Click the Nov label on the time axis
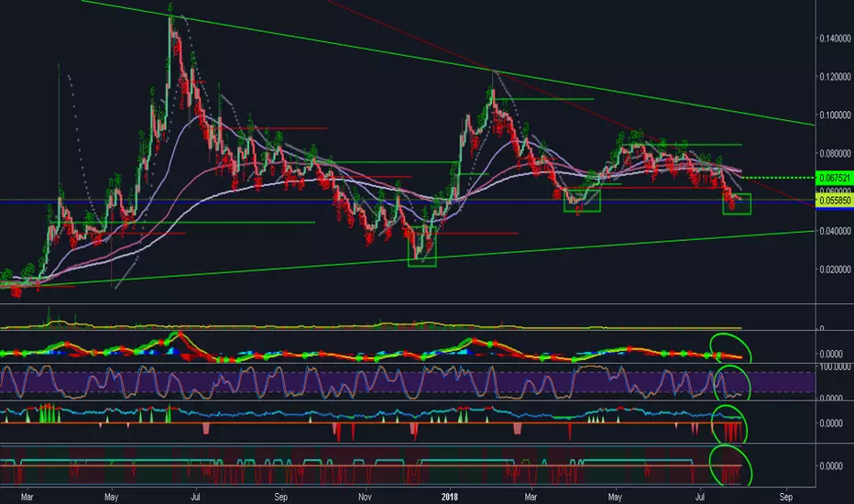The width and height of the screenshot is (854, 504). tap(365, 497)
